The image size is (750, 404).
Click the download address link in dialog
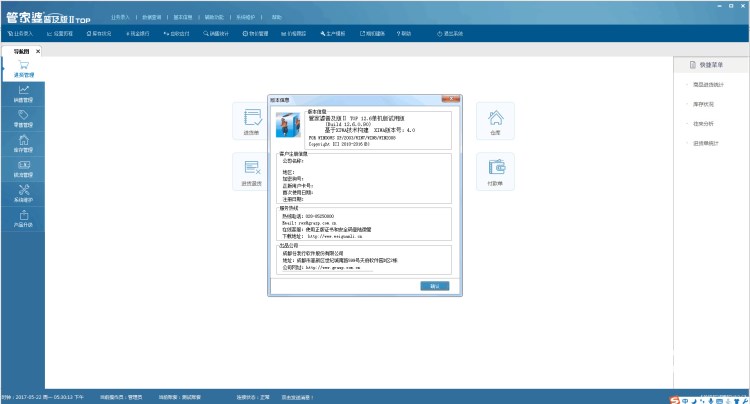point(335,236)
